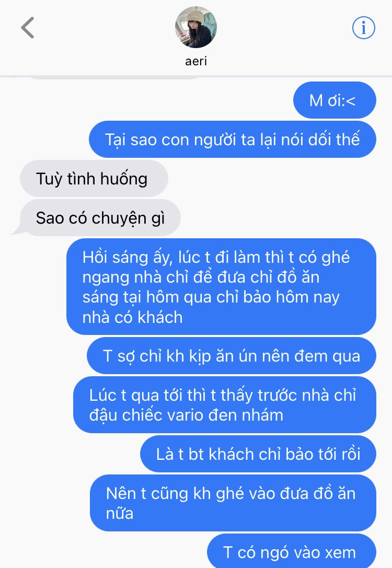Tap the "T có ngó vào xem" bubble
This screenshot has width=392, height=568.
pyautogui.click(x=292, y=551)
